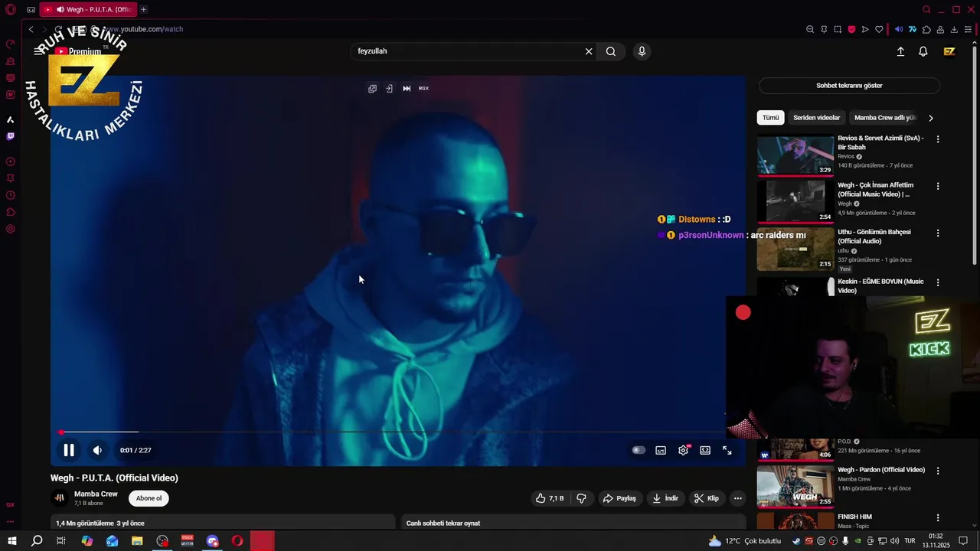
Task: Open options for the FINISH HIM video
Action: point(938,518)
